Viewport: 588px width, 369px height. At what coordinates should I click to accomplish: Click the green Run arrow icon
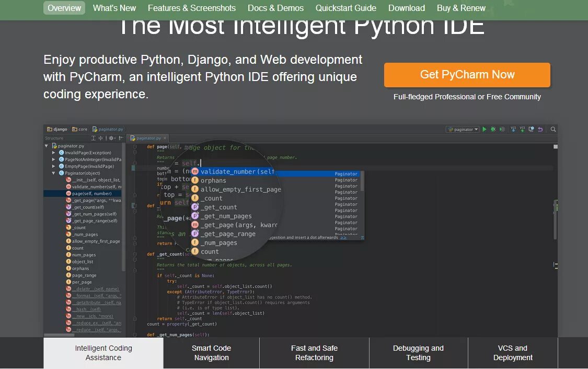pos(484,130)
